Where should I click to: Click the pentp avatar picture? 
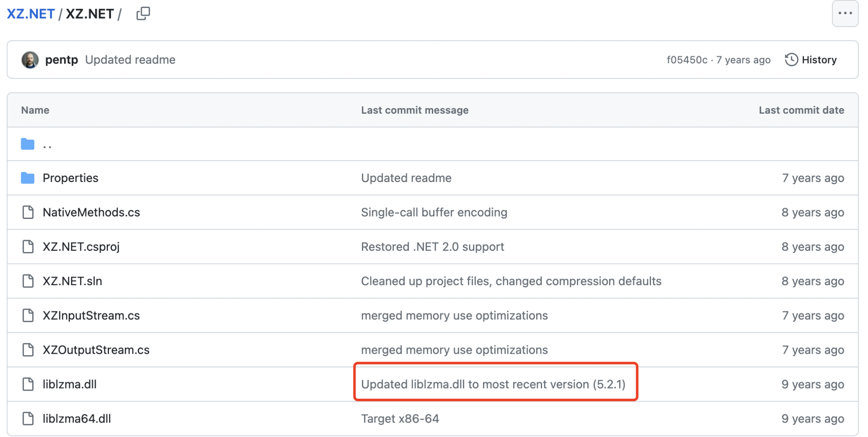point(30,60)
